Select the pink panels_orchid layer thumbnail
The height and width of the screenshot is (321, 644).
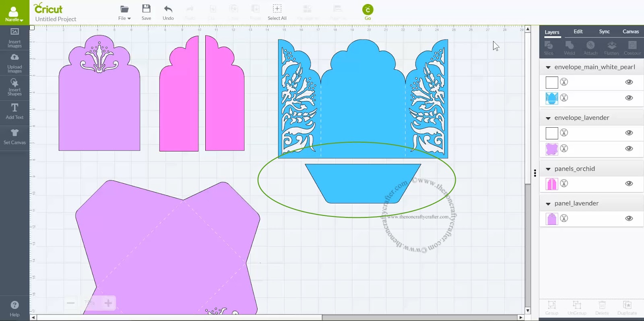click(x=552, y=184)
